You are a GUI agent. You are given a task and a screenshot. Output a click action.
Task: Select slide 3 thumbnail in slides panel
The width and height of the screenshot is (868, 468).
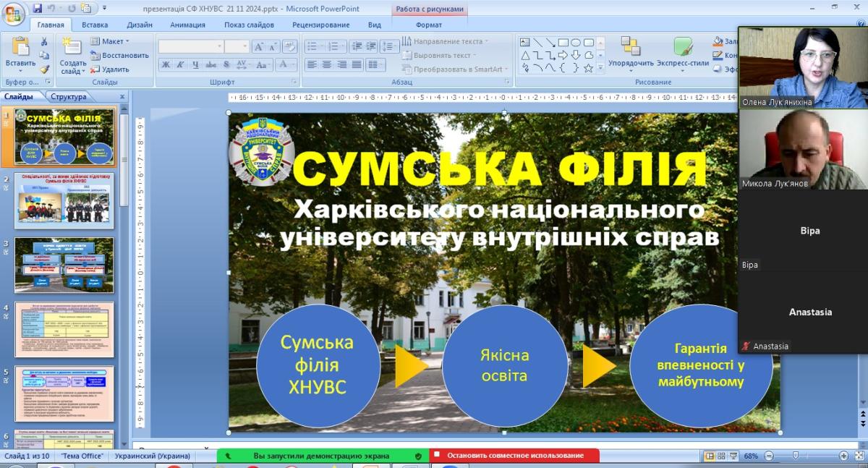point(64,265)
